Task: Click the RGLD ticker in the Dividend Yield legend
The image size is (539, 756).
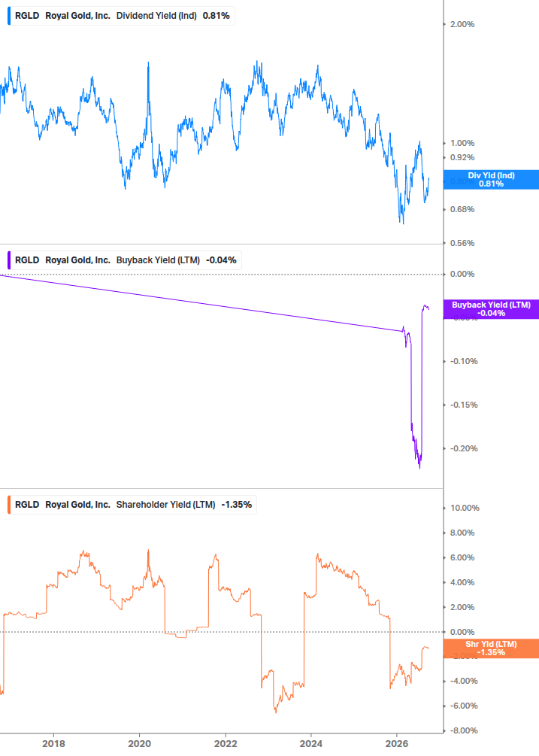Action: [x=27, y=16]
